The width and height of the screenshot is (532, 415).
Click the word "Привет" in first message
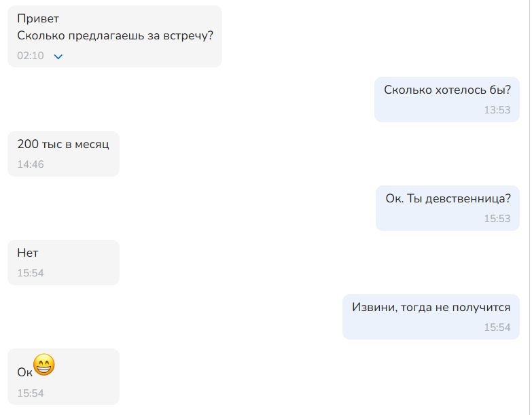point(38,18)
